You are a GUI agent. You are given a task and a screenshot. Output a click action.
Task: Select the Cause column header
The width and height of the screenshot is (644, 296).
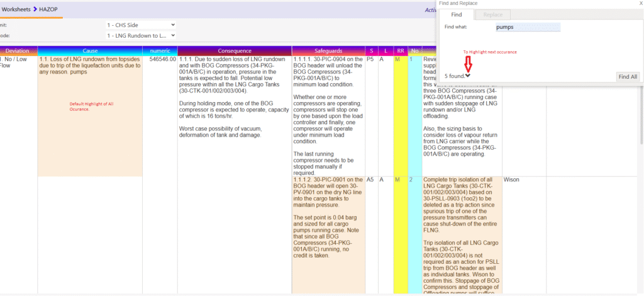[90, 50]
